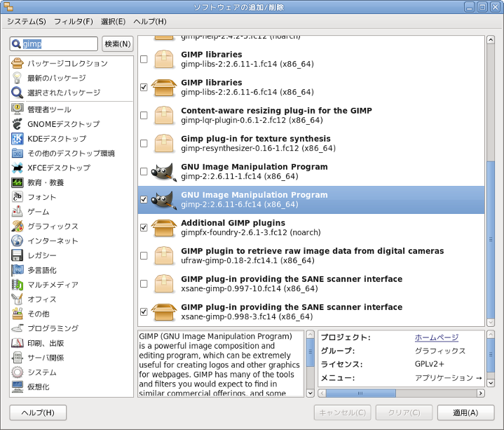Select the ゲーム joystick icon

[18, 212]
